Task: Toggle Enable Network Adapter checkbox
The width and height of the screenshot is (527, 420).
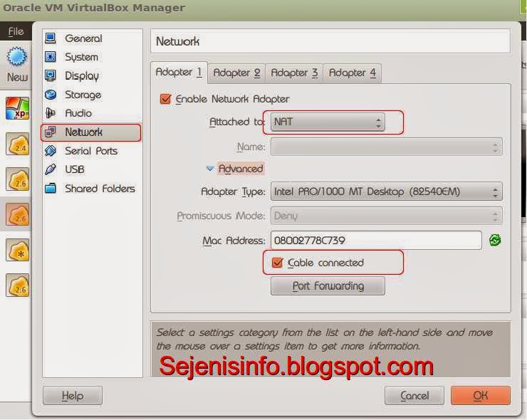Action: tap(165, 99)
